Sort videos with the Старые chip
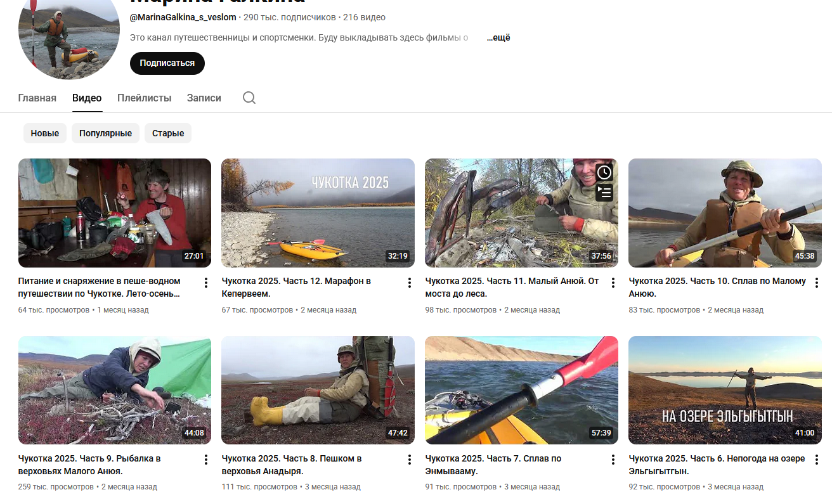The width and height of the screenshot is (832, 504). (x=168, y=133)
